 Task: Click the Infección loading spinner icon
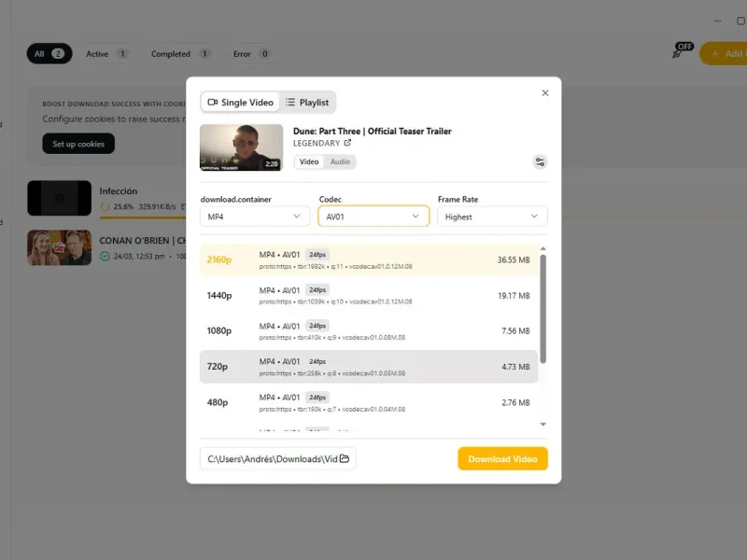click(105, 206)
